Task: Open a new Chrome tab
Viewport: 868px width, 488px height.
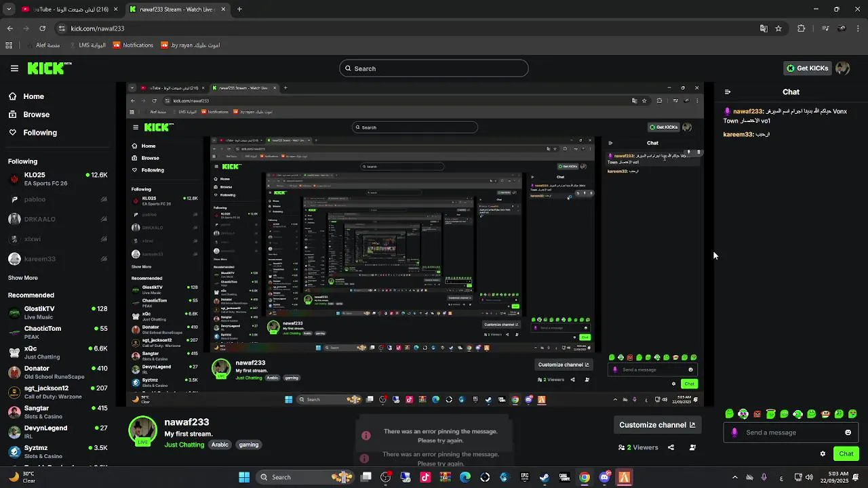Action: click(x=239, y=9)
